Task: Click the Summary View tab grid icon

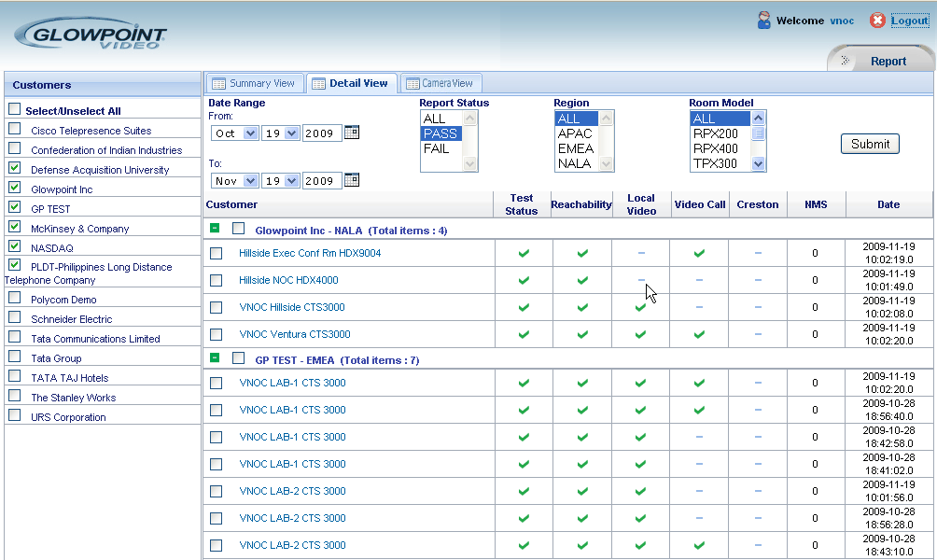Action: 217,84
